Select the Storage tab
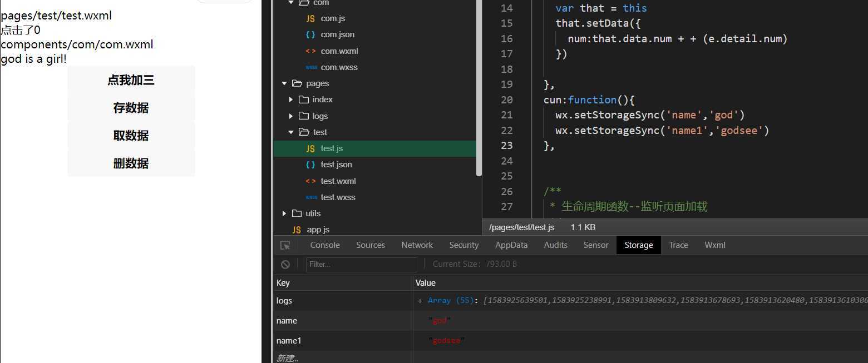 (x=639, y=245)
